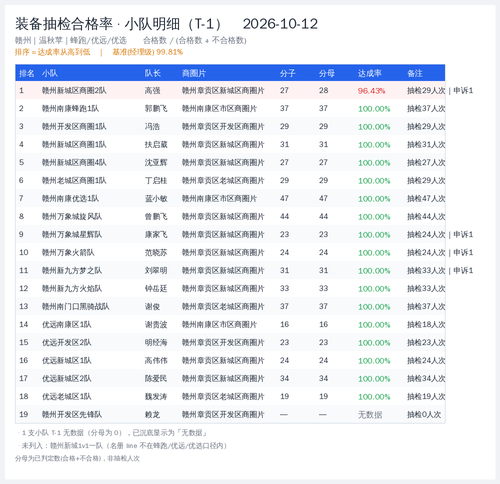Click the 排名 column header
500x484 pixels.
tap(27, 73)
